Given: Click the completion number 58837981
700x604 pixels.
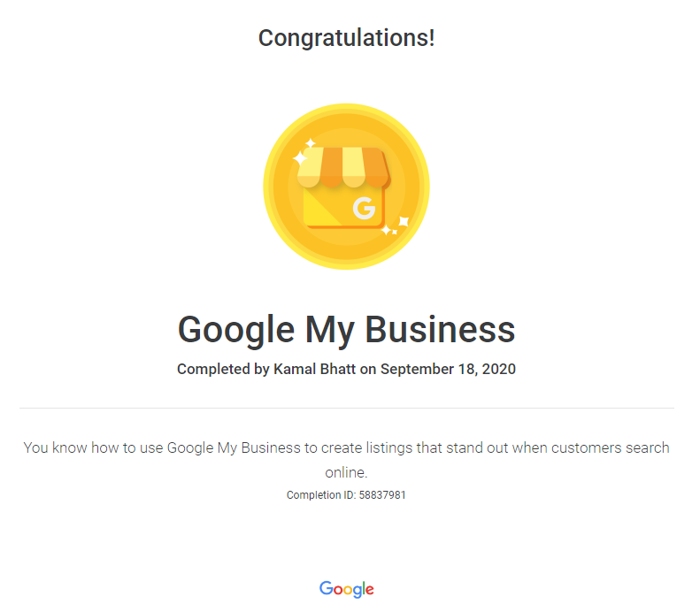Looking at the screenshot, I should (382, 495).
